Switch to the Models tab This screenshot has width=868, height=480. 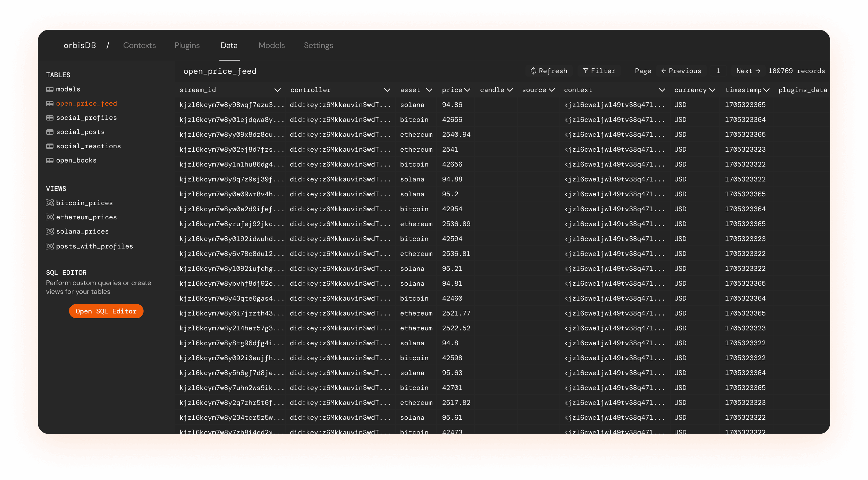point(272,45)
